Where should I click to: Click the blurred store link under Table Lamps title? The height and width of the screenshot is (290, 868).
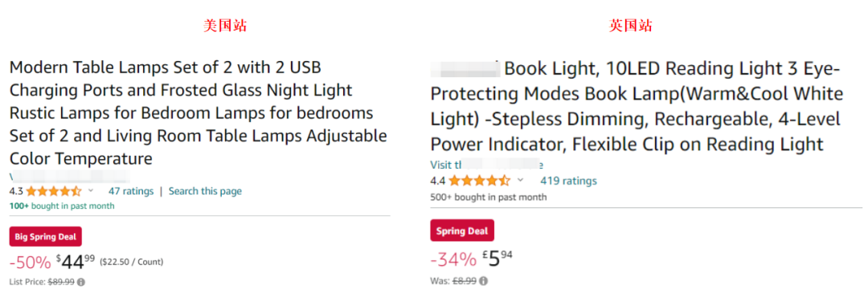(70, 177)
